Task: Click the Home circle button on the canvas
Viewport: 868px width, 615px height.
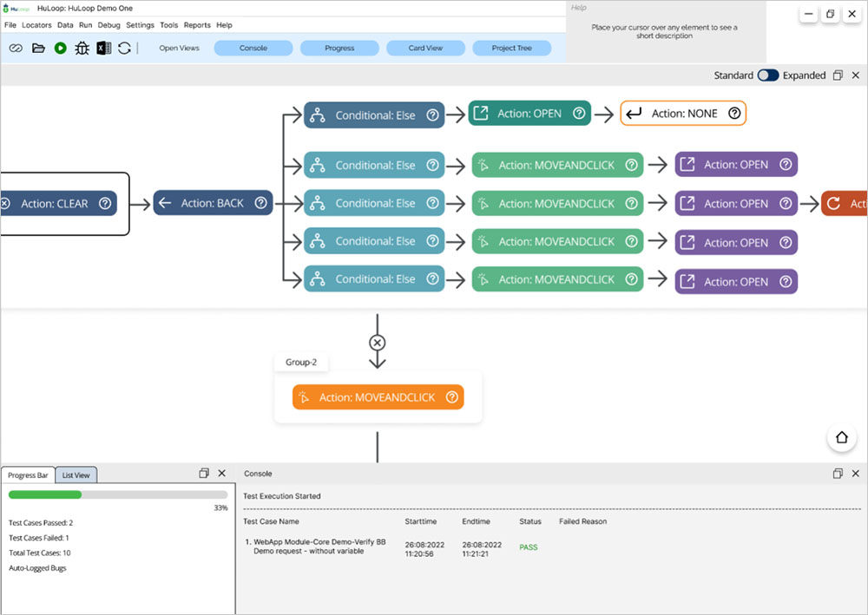Action: pos(841,437)
